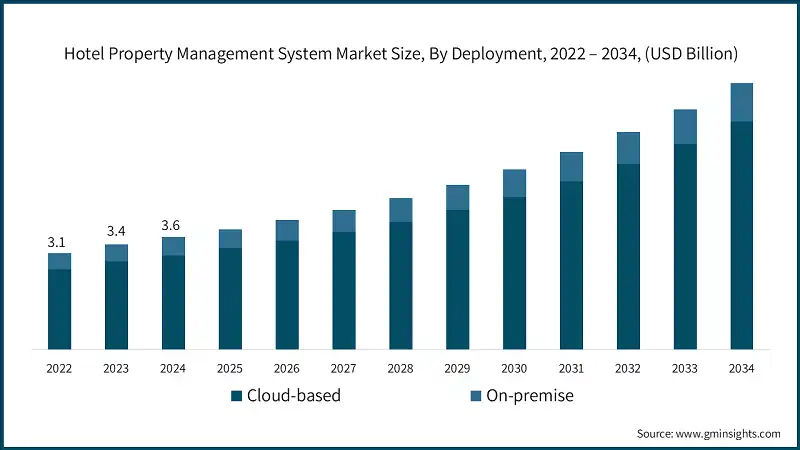Click the 3.1 value label

[x=57, y=242]
